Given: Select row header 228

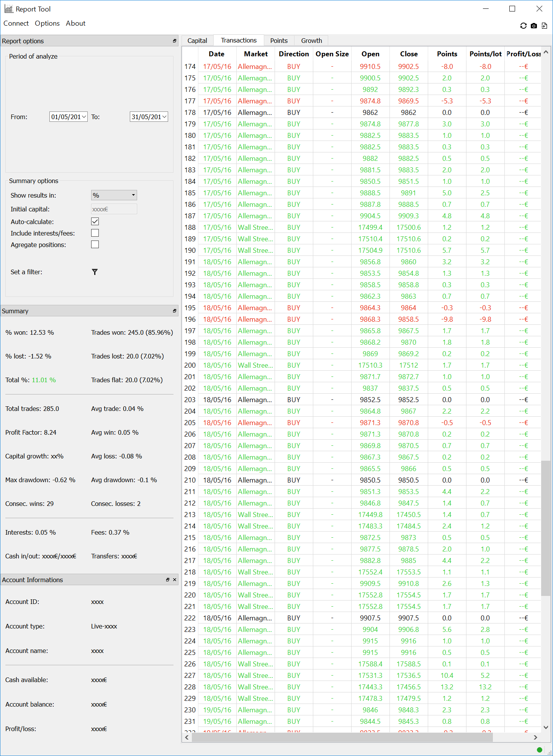Looking at the screenshot, I should tap(190, 687).
